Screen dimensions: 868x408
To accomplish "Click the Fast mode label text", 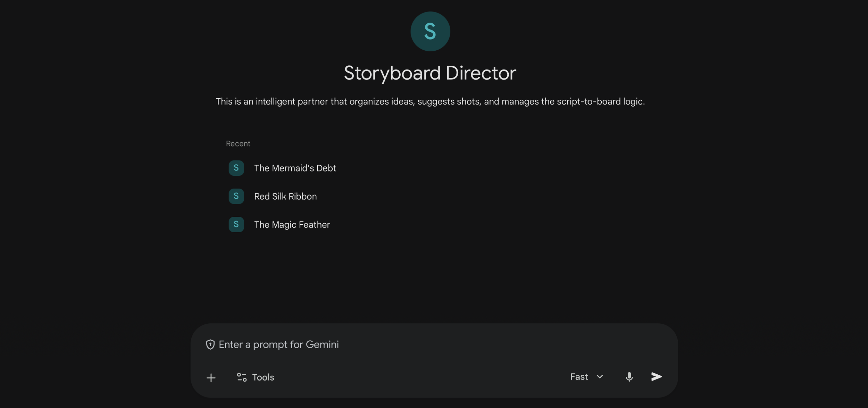I will [579, 377].
